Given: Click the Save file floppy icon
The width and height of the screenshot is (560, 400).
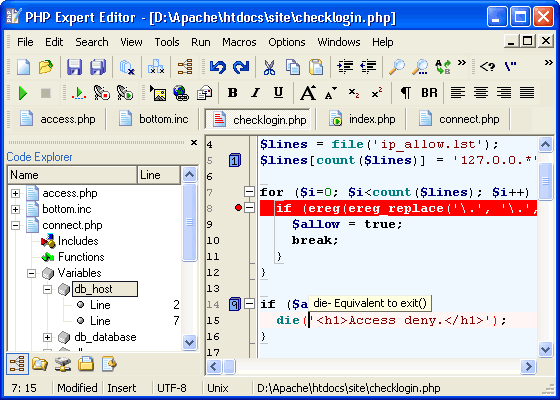Looking at the screenshot, I should point(74,67).
